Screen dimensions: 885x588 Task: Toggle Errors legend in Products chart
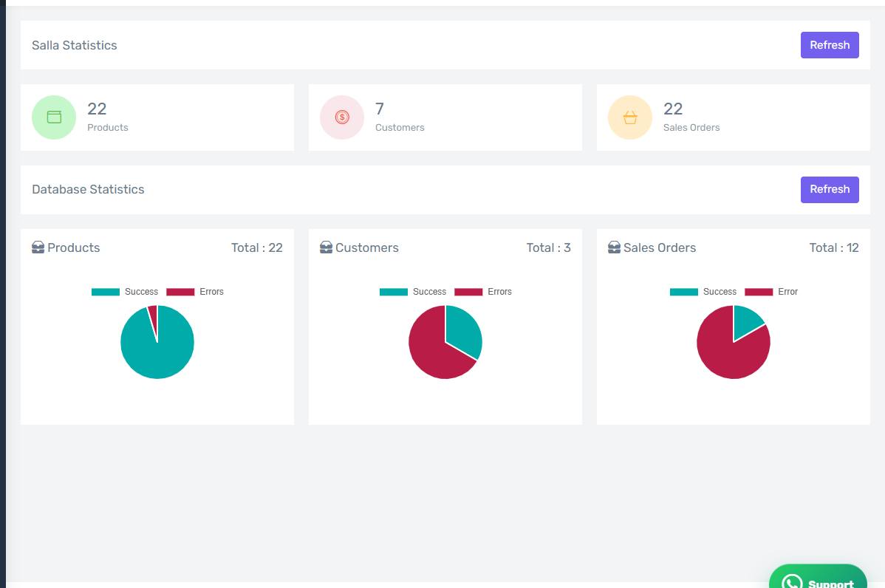(195, 292)
